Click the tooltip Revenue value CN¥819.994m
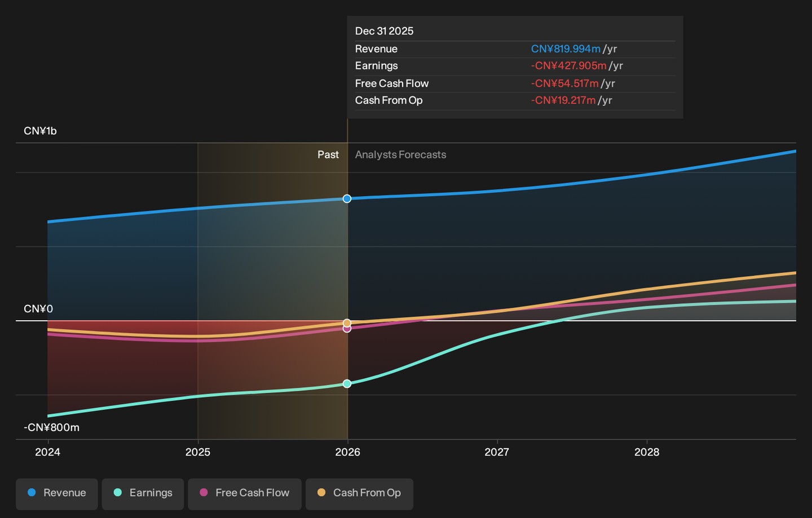The width and height of the screenshot is (812, 518). tap(566, 49)
